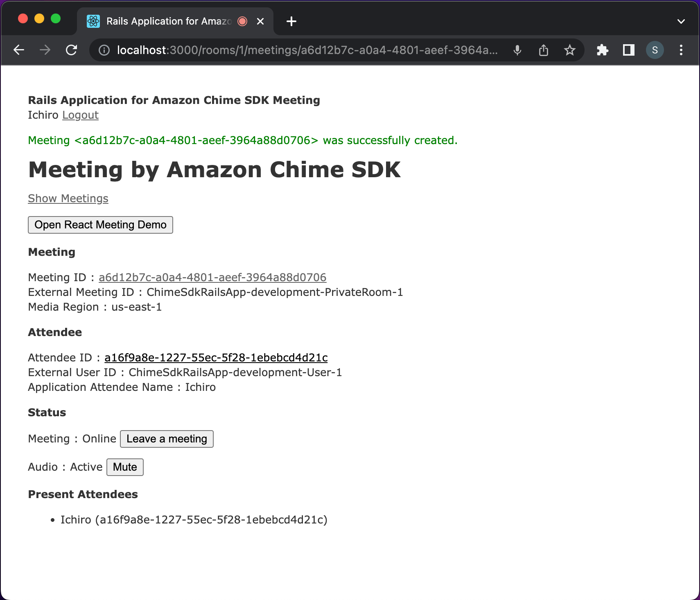Click the bold Meeting section heading
This screenshot has width=700, height=600.
tap(52, 252)
